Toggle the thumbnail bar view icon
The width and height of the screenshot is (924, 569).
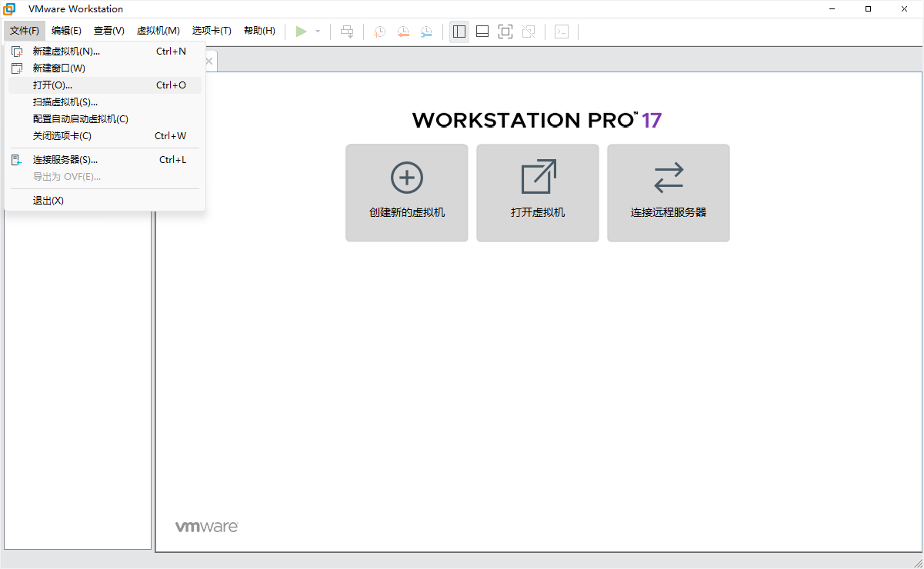482,32
